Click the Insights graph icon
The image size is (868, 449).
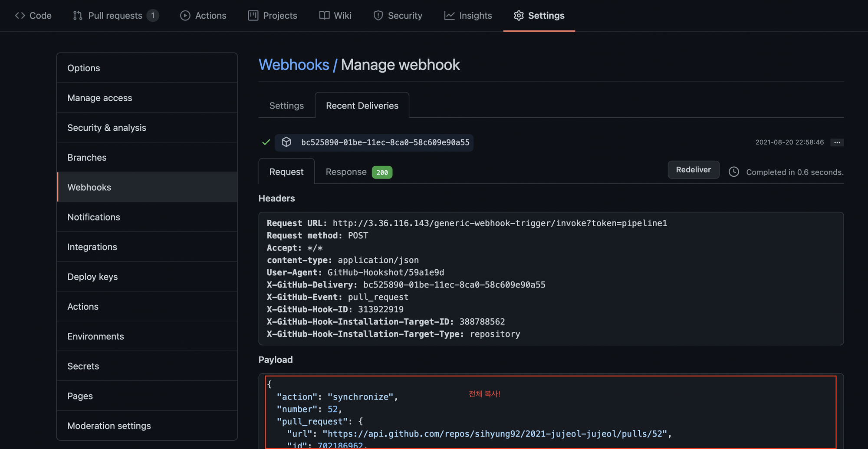point(449,16)
